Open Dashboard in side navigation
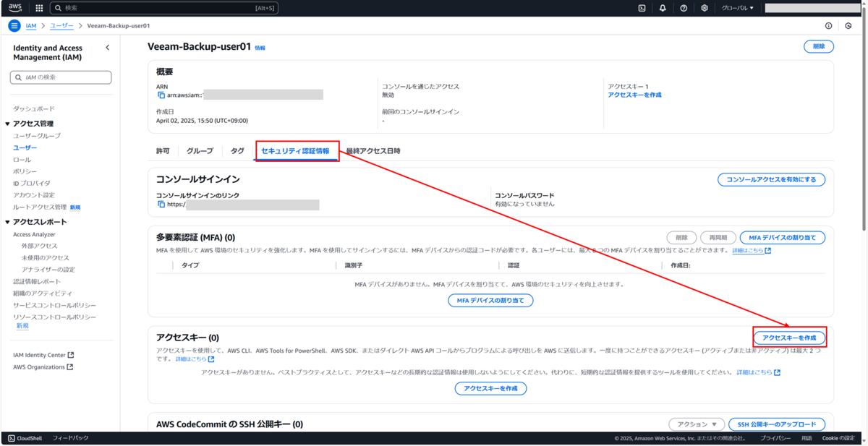The image size is (868, 446). pyautogui.click(x=33, y=108)
